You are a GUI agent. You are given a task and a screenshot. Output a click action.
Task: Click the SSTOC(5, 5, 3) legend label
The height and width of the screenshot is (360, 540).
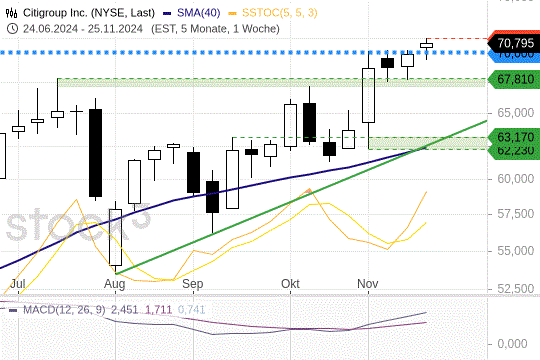(280, 13)
